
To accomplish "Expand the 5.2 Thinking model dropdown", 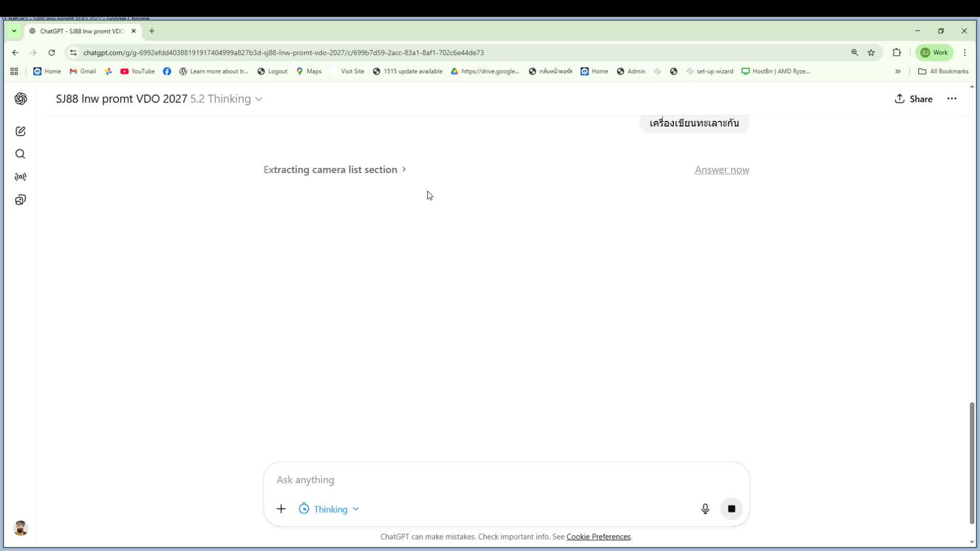I will click(226, 99).
